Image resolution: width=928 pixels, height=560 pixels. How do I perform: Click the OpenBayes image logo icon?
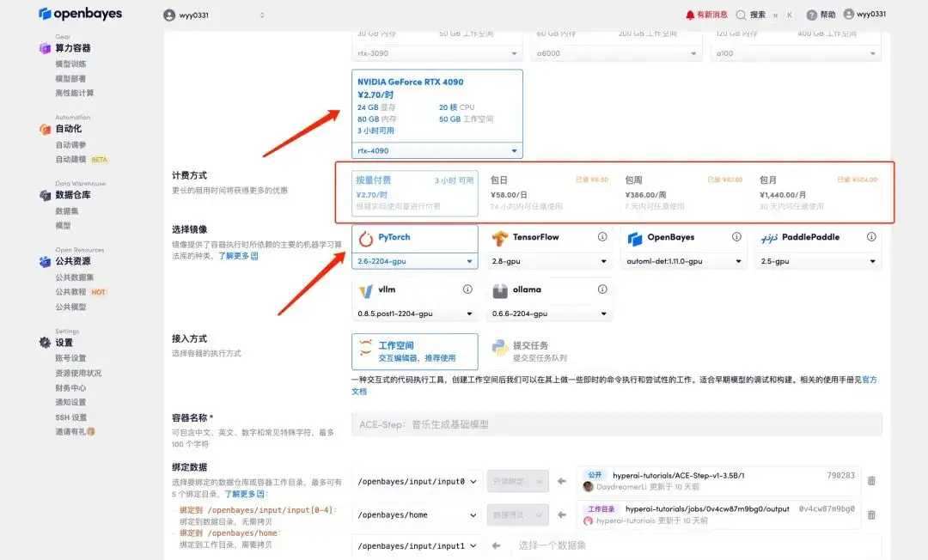tap(634, 238)
